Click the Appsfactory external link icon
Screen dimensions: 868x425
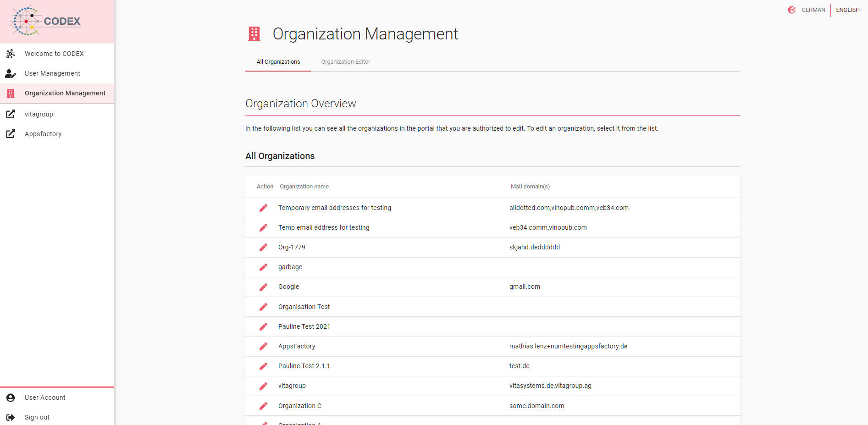tap(11, 134)
